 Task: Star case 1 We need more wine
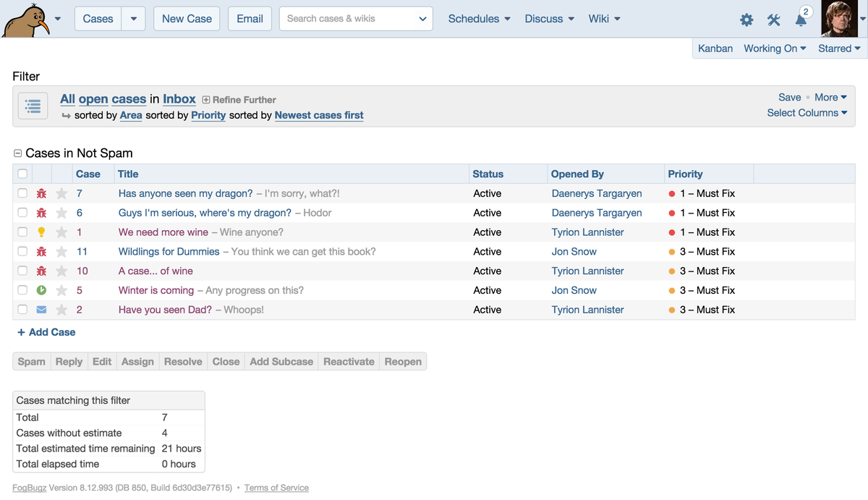point(62,232)
